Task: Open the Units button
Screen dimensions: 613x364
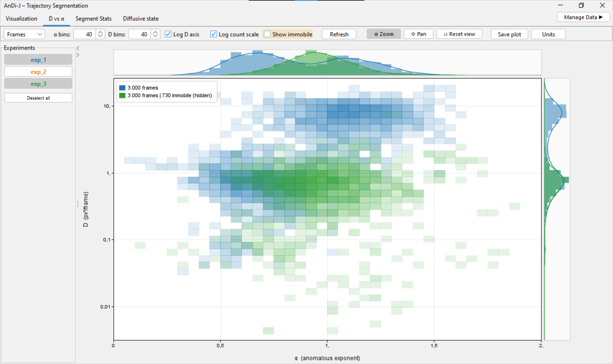Action: pyautogui.click(x=548, y=34)
